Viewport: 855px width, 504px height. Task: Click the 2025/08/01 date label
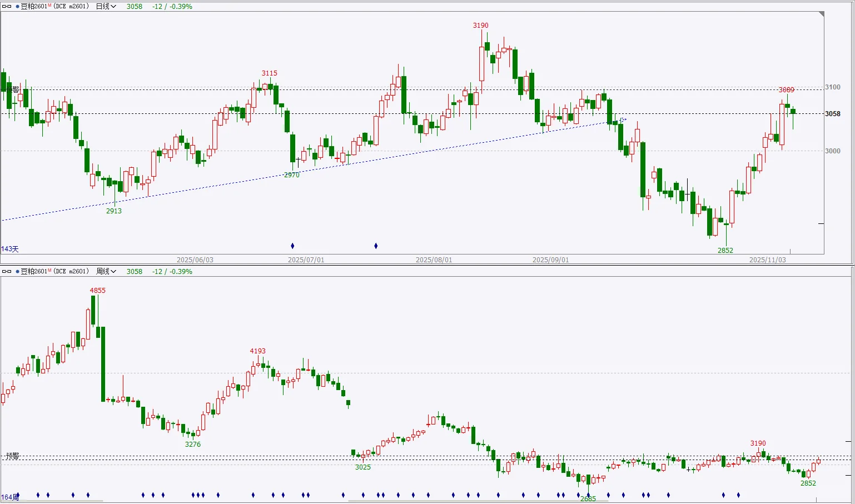[x=434, y=260]
